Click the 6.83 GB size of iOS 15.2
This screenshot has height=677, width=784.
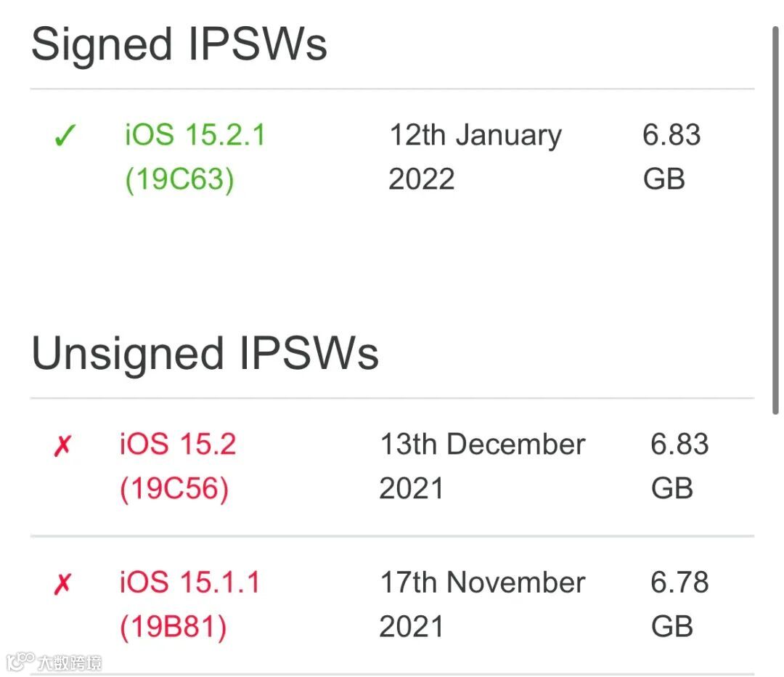[x=679, y=466]
